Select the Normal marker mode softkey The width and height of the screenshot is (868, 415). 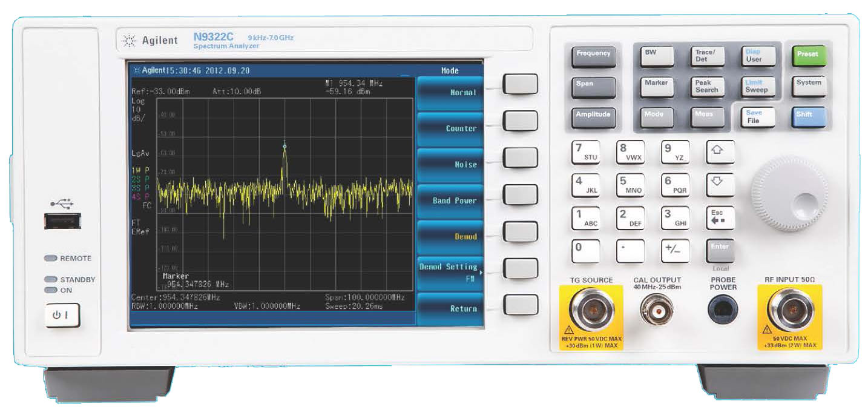pos(450,93)
